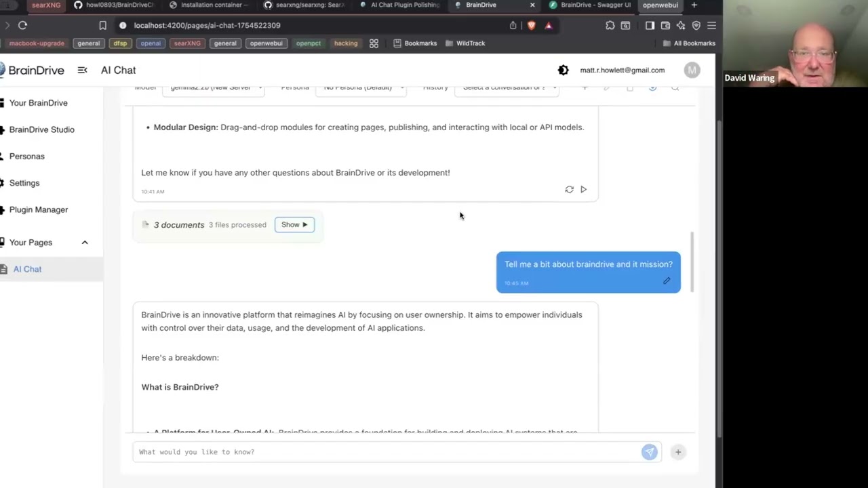Send the message with the paper plane button
Viewport: 868px width, 488px height.
[649, 452]
